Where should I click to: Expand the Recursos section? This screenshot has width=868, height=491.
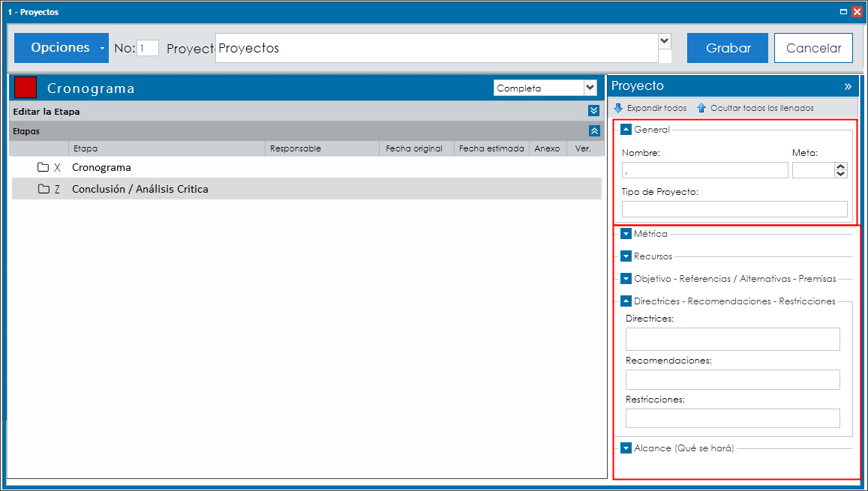[x=626, y=256]
